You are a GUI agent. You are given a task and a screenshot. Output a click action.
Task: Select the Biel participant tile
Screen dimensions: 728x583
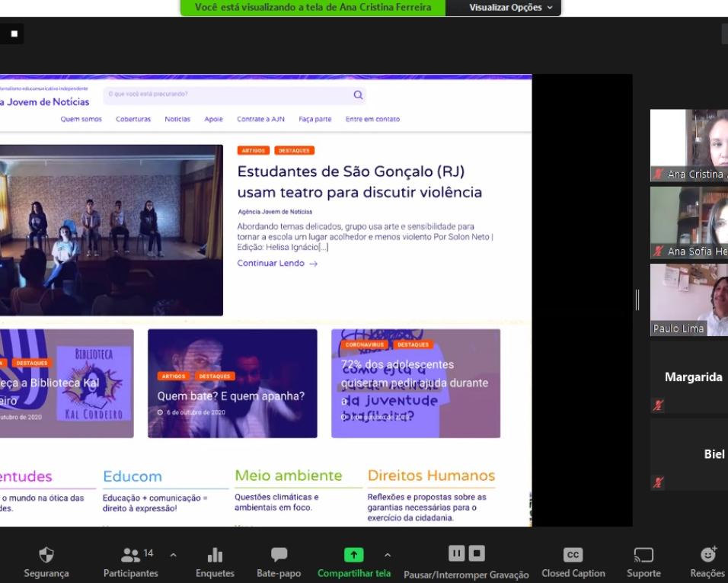click(689, 454)
